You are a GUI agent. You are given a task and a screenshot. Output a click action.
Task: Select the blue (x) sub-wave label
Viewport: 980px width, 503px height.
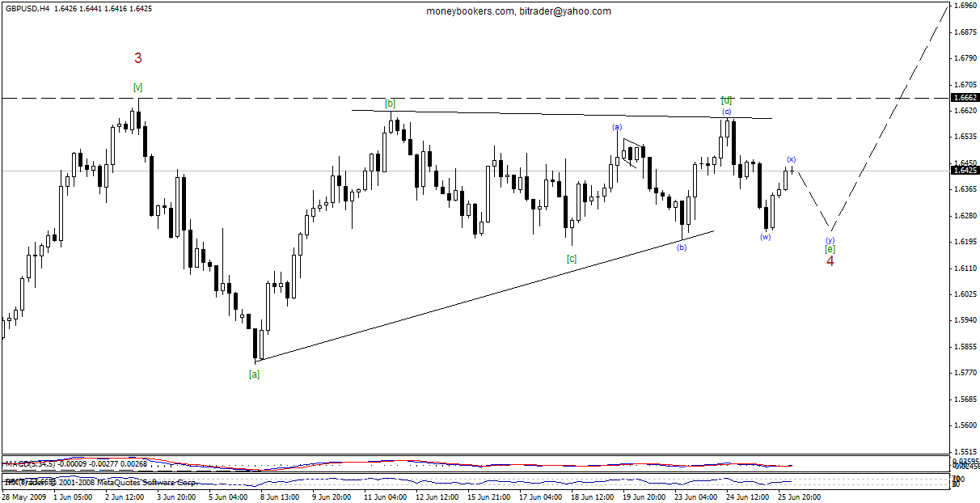tap(792, 159)
